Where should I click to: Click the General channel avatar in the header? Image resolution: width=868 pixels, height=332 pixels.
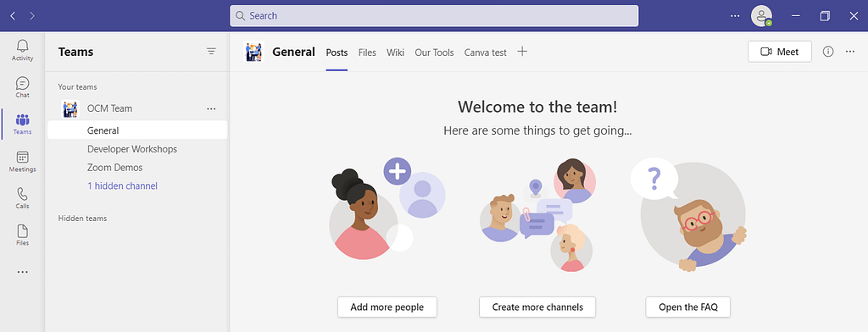[254, 52]
